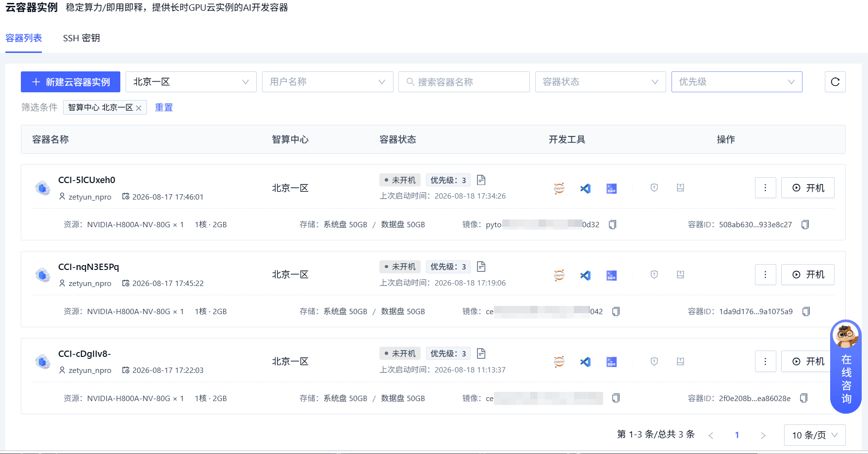Open log document icon for CCI-5lCUxeh0
Viewport: 868px width, 454px height.
(x=481, y=180)
